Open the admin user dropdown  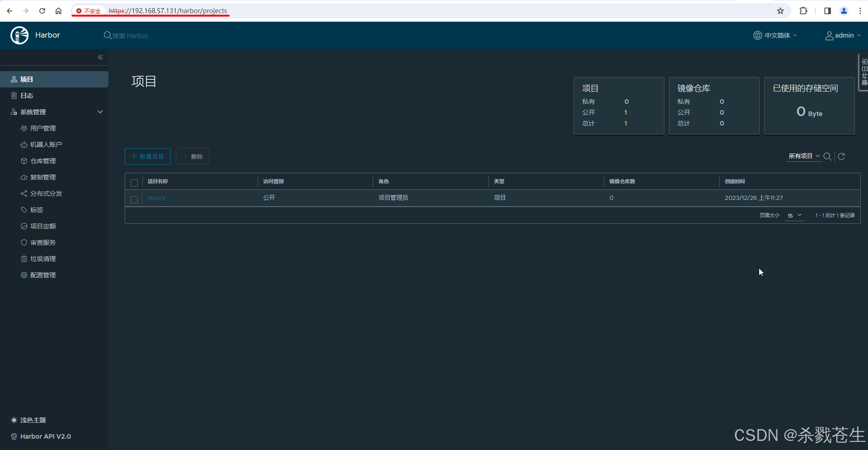coord(843,35)
